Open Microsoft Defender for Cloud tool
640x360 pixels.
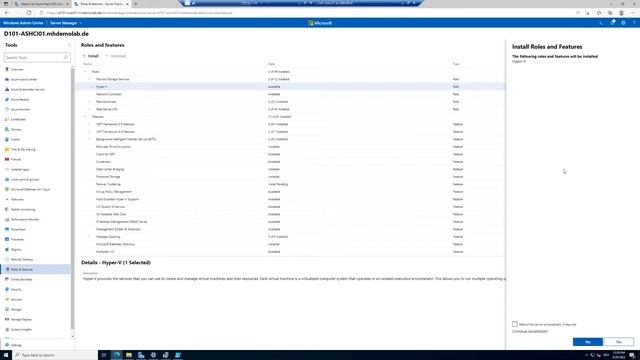coord(30,189)
